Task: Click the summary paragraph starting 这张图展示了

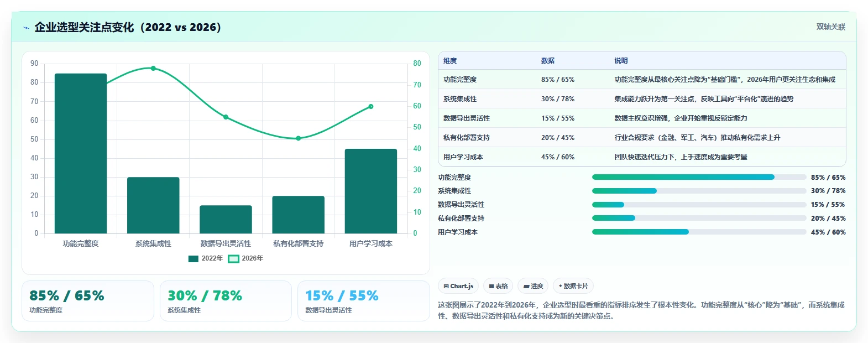Action: click(x=641, y=310)
